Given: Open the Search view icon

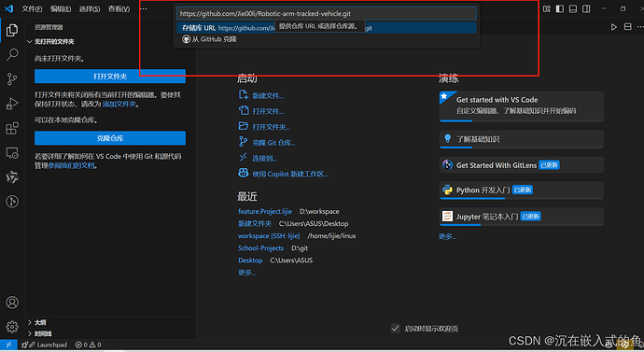Looking at the screenshot, I should pyautogui.click(x=12, y=54).
